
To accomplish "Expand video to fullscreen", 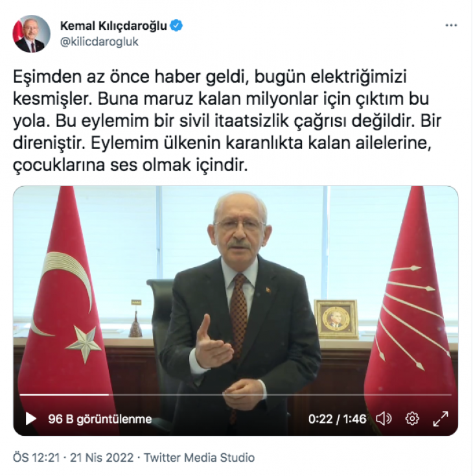I will pos(440,419).
